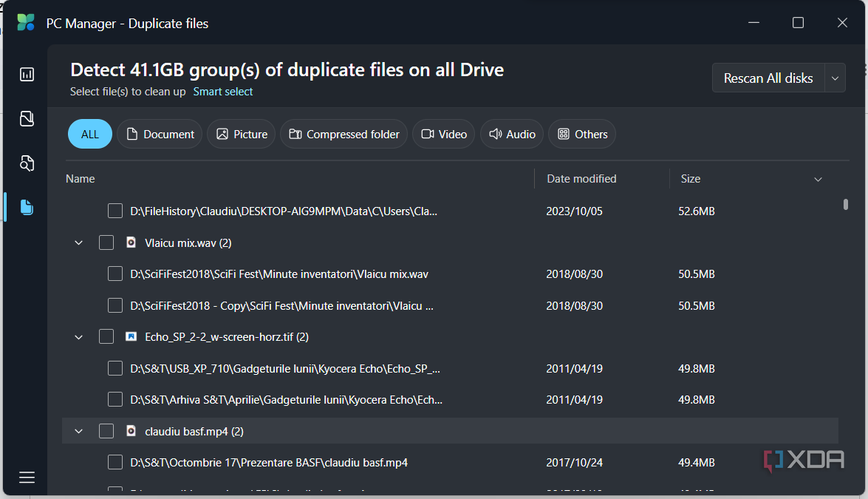
Task: Collapse the claudiu basf.mp4 group
Action: tap(78, 431)
